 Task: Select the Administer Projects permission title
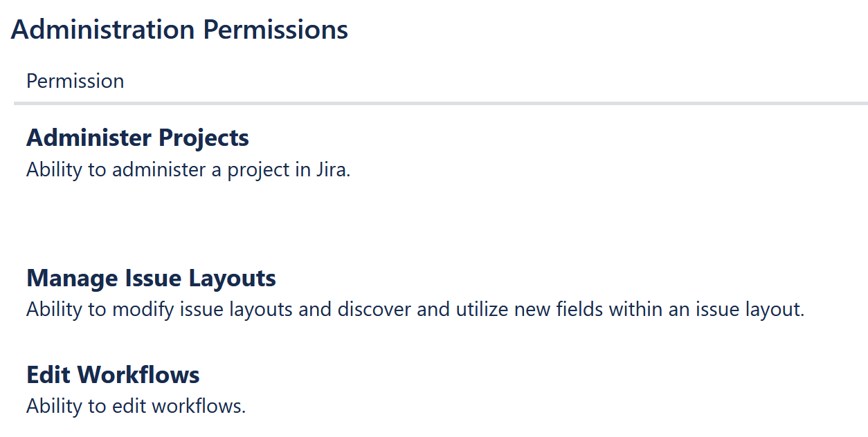(137, 138)
